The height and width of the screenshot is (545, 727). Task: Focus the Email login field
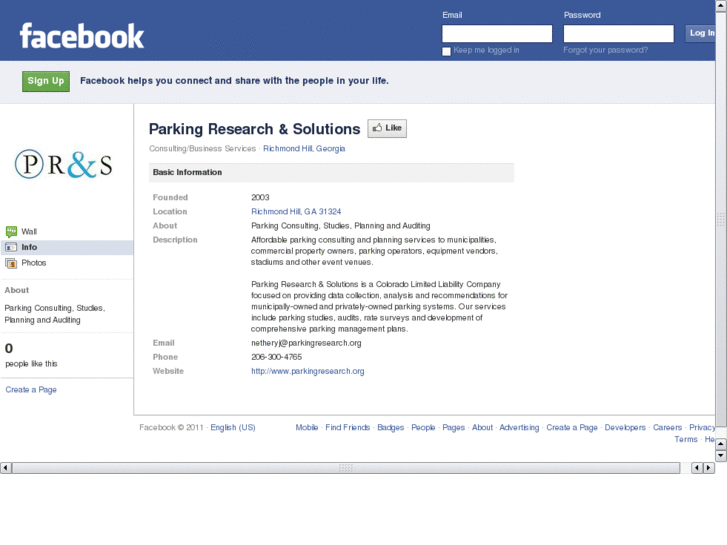497,33
